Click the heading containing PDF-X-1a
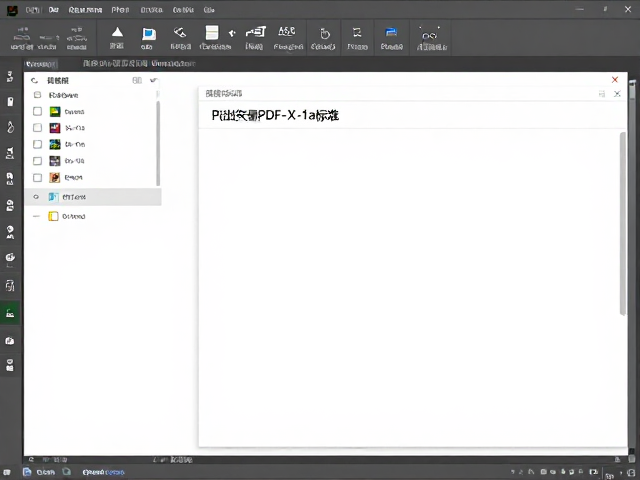This screenshot has width=640, height=480. tap(275, 116)
